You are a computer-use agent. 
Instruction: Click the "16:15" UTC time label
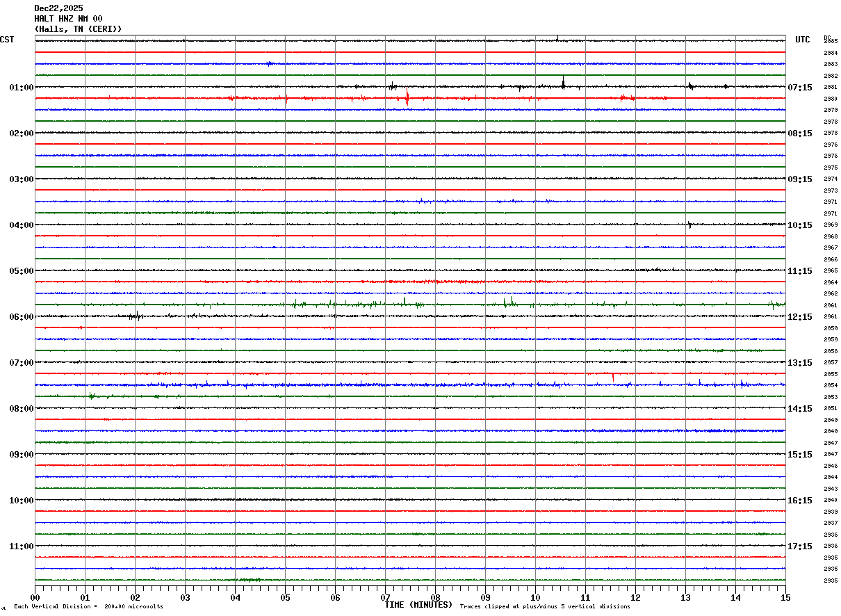(800, 501)
